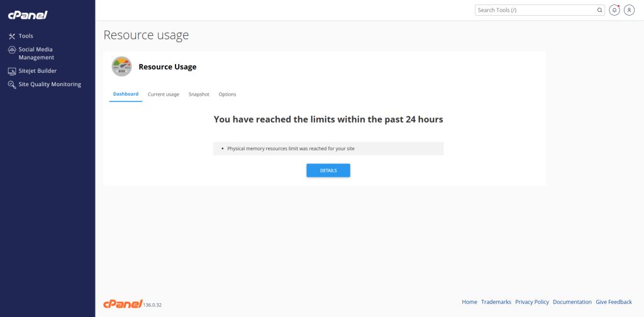The height and width of the screenshot is (317, 644).
Task: Click the notifications bell icon
Action: [614, 10]
